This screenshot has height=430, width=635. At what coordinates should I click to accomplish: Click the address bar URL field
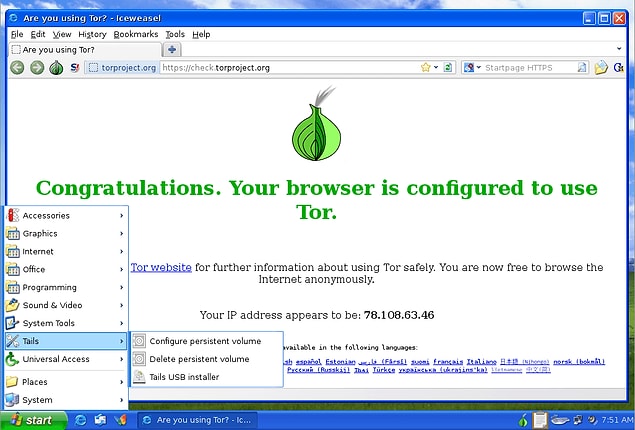pyautogui.click(x=290, y=68)
